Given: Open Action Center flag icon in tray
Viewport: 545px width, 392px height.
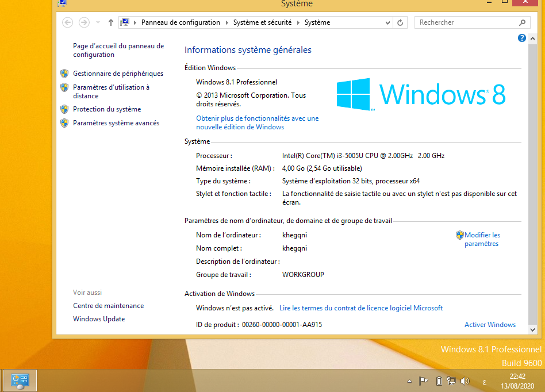Looking at the screenshot, I should (423, 381).
